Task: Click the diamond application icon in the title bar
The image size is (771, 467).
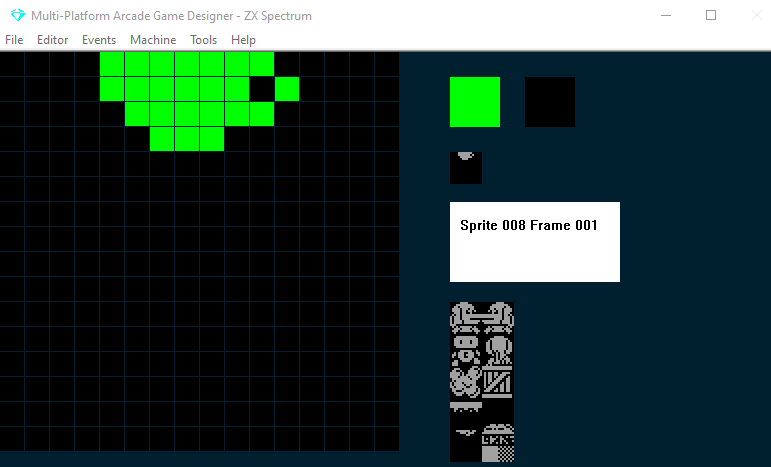Action: coord(18,15)
